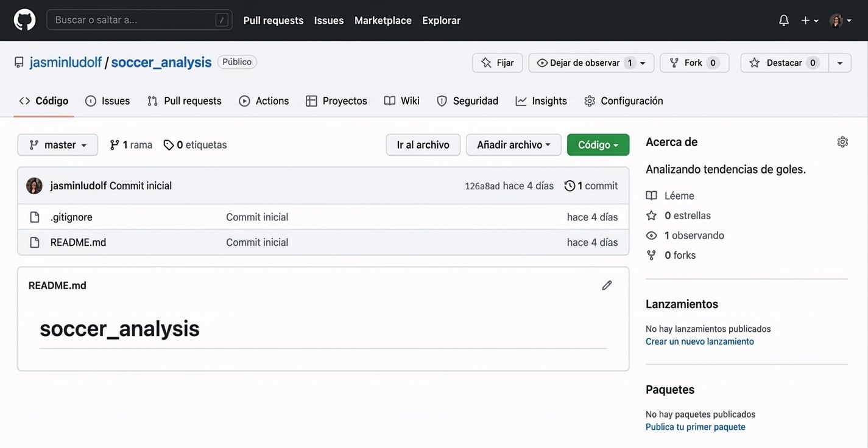View the 0 etiquetas tags link
This screenshot has height=448, width=868.
pos(195,145)
